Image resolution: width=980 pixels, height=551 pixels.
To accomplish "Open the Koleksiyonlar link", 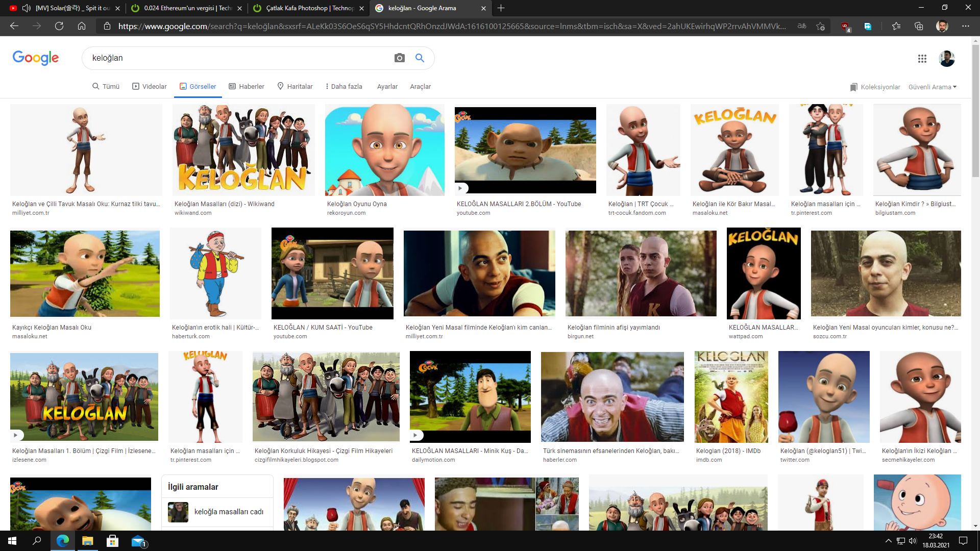I will coord(875,87).
